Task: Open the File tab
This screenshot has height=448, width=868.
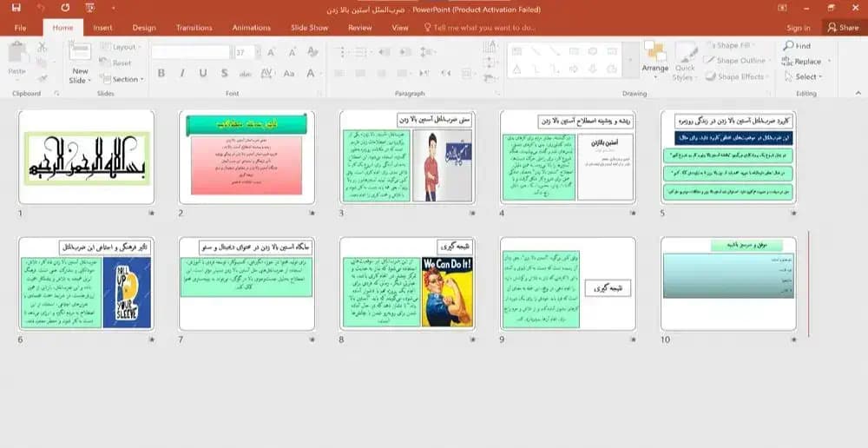Action: [x=21, y=28]
